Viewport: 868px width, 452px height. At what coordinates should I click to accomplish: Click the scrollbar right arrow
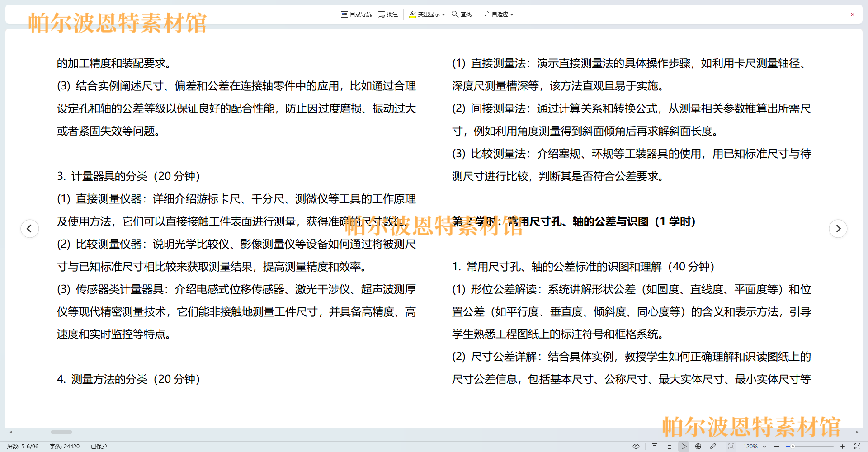click(857, 432)
